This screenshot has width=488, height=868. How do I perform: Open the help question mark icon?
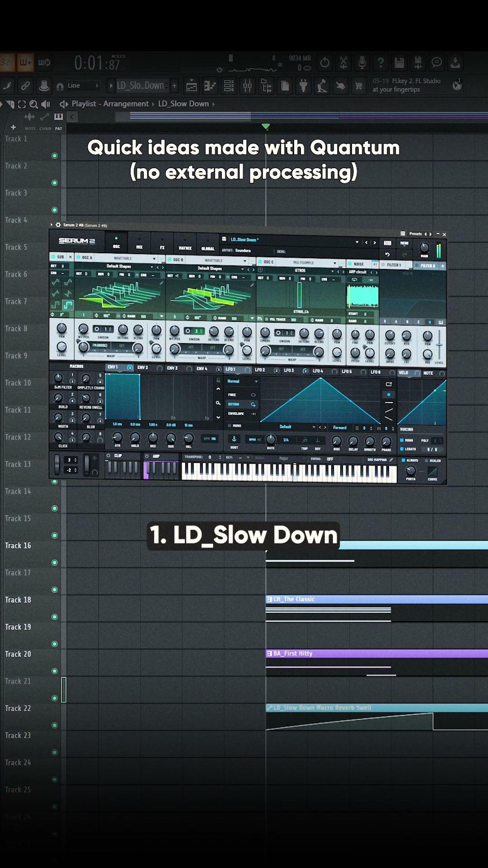[x=381, y=62]
